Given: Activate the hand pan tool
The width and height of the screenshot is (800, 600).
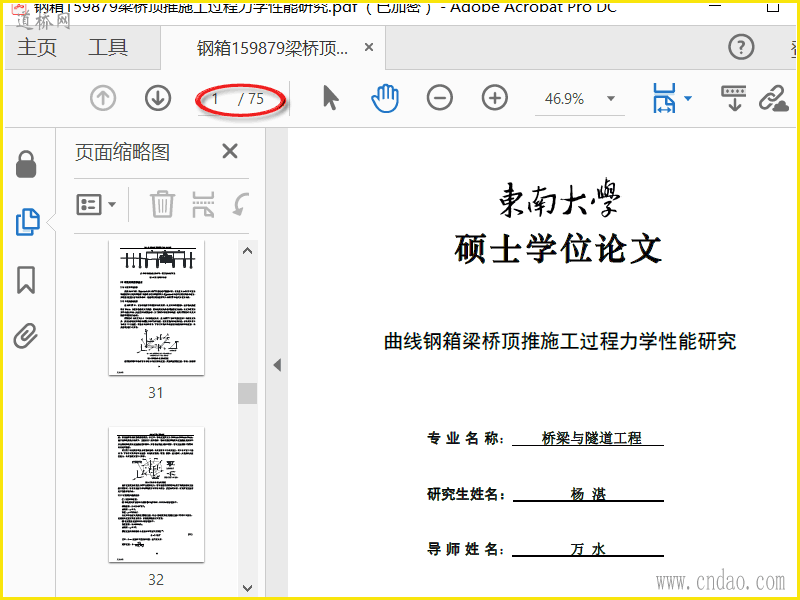Looking at the screenshot, I should 385,98.
